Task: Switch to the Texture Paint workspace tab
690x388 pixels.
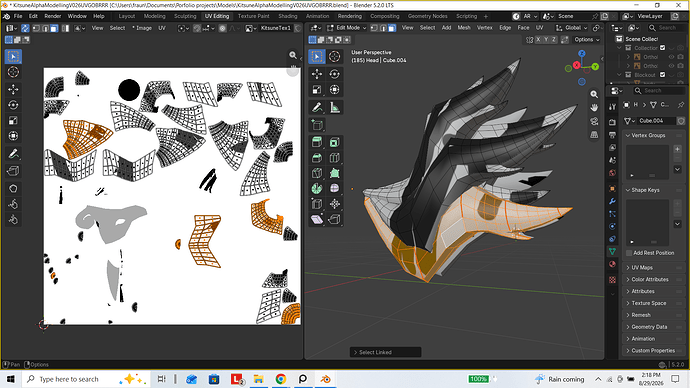Action: click(253, 16)
